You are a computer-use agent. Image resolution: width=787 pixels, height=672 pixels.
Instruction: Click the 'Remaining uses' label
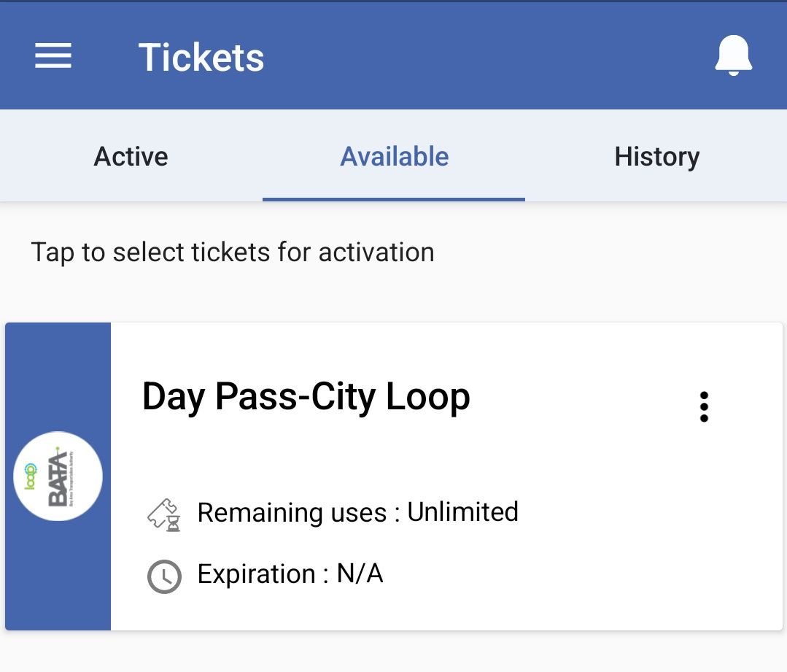tap(292, 512)
